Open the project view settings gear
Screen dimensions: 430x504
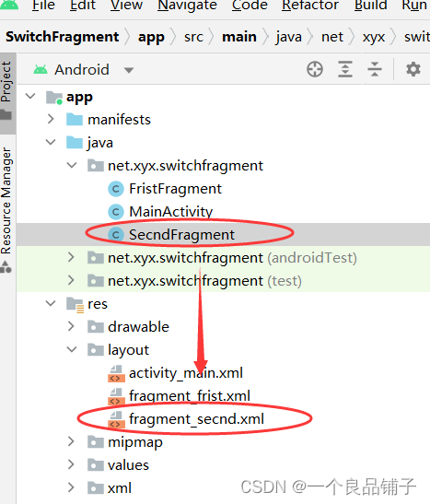click(413, 69)
